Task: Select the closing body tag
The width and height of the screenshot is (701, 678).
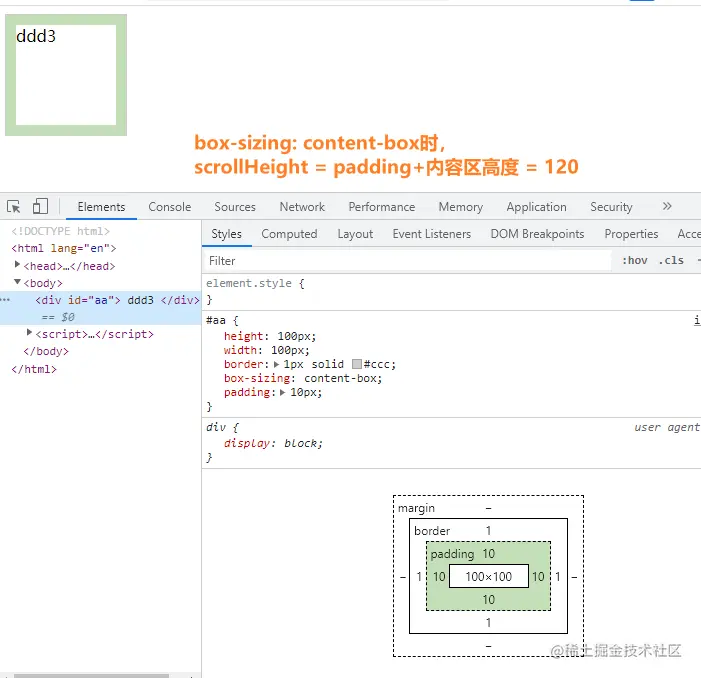Action: pyautogui.click(x=46, y=351)
